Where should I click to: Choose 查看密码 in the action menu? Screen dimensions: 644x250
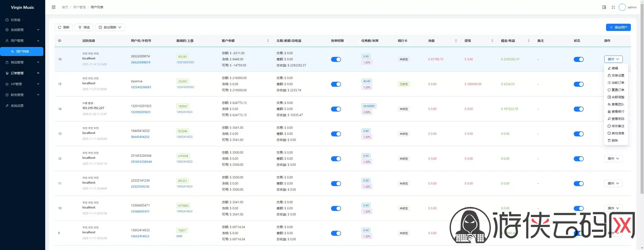point(616,119)
